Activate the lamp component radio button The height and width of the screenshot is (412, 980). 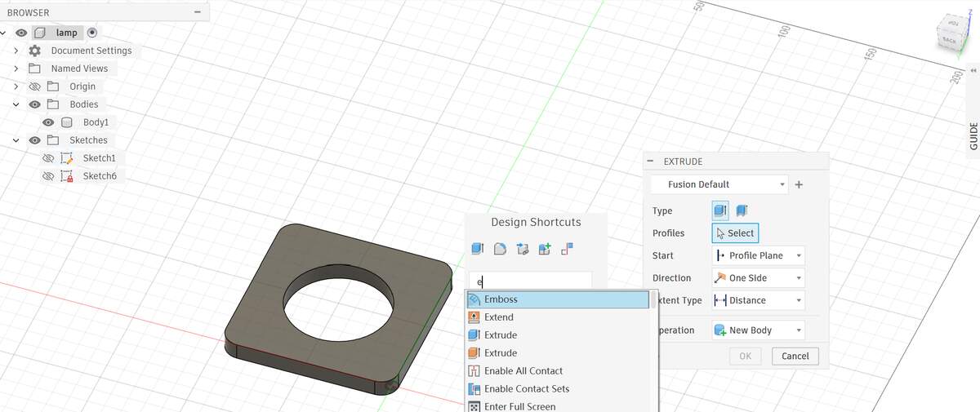click(x=92, y=33)
